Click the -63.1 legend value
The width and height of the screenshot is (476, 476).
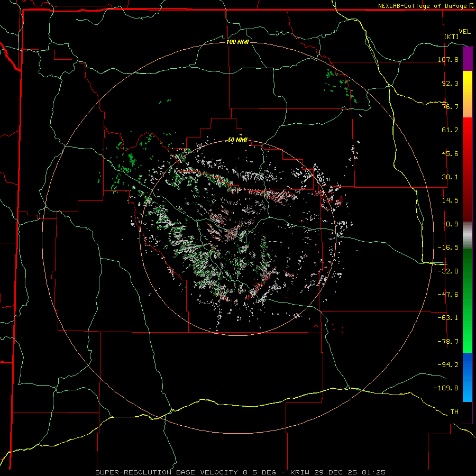click(x=448, y=318)
